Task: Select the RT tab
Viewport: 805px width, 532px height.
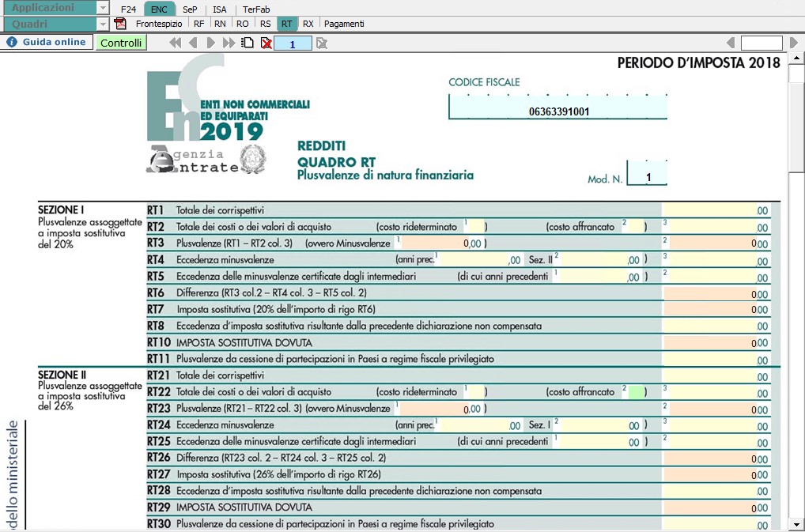Action: 286,24
